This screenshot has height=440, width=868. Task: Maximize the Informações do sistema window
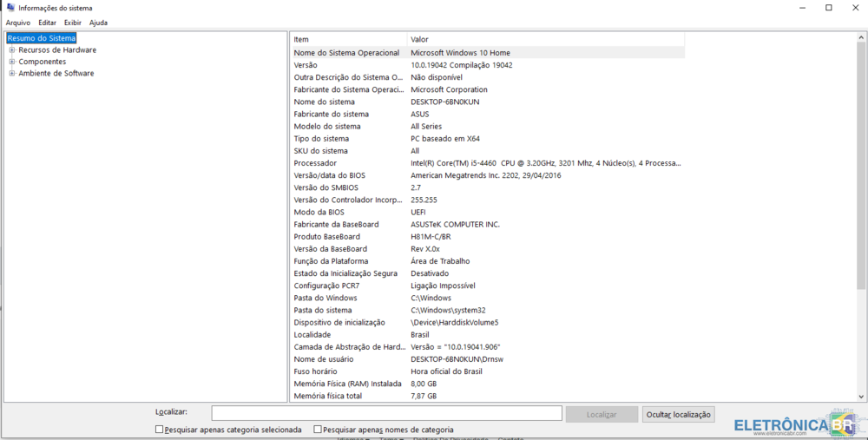tap(828, 8)
